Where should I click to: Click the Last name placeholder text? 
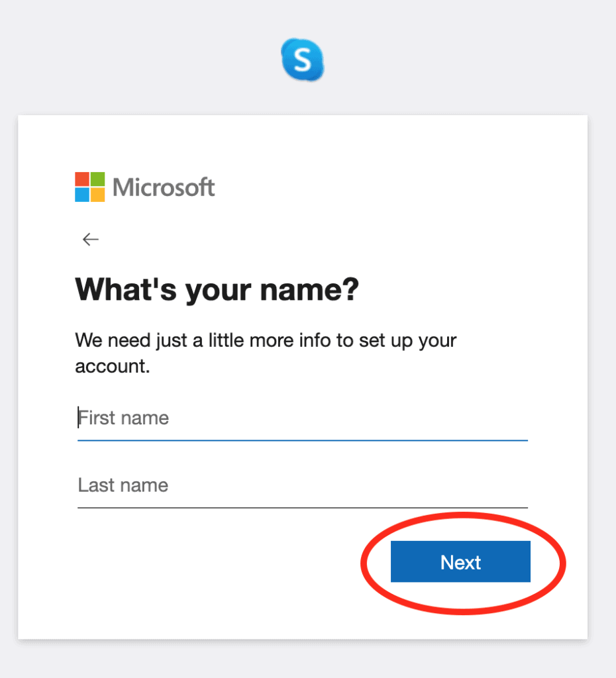pos(123,485)
